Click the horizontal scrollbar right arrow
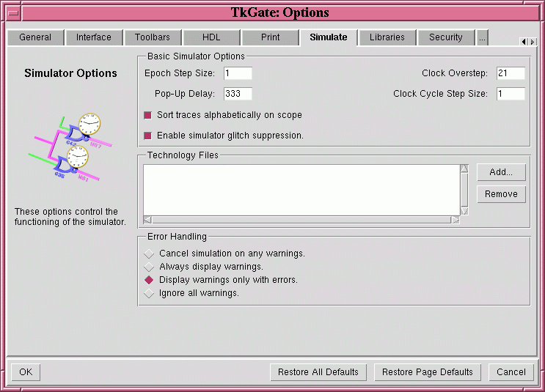Screen dimensions: 545x392 (x=455, y=219)
